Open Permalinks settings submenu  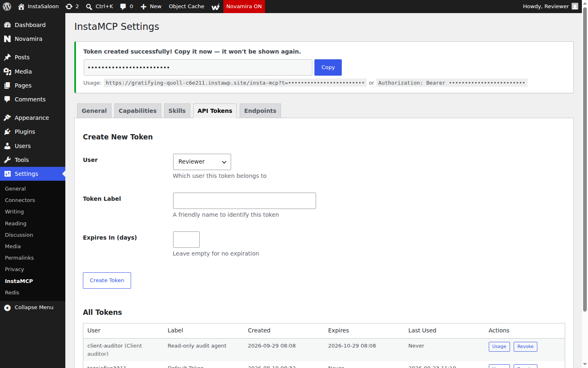[19, 258]
